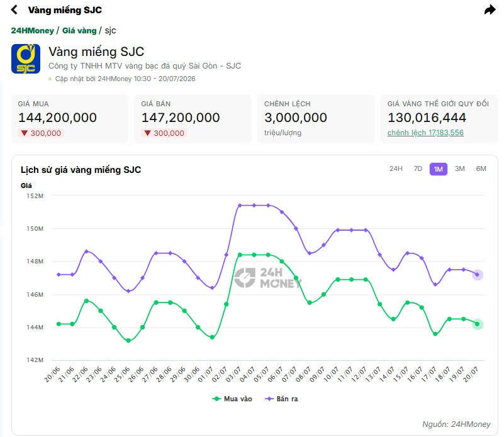The image size is (504, 437).
Task: Switch chart range to 7D
Action: coord(418,169)
